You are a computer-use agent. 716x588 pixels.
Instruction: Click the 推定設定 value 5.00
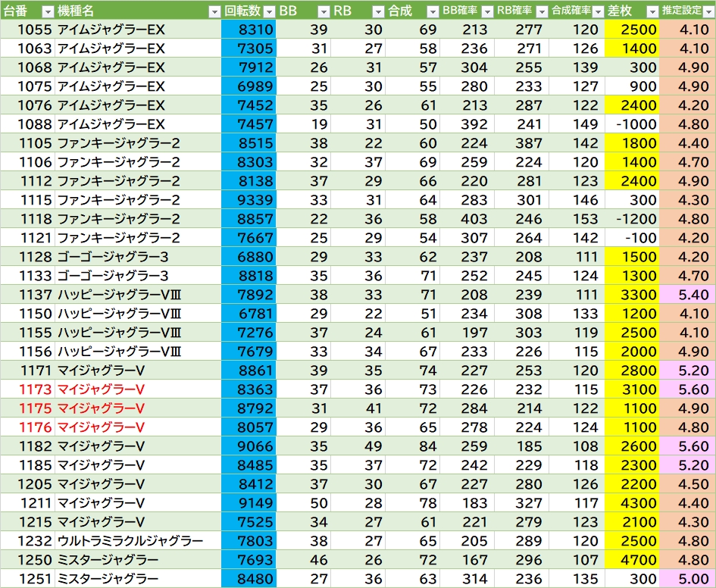click(x=693, y=578)
